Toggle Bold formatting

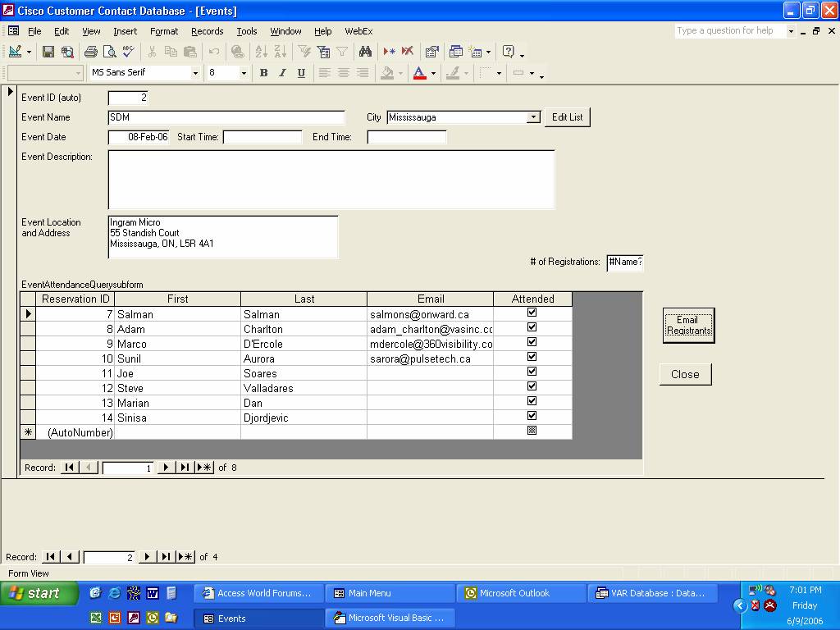[x=263, y=73]
